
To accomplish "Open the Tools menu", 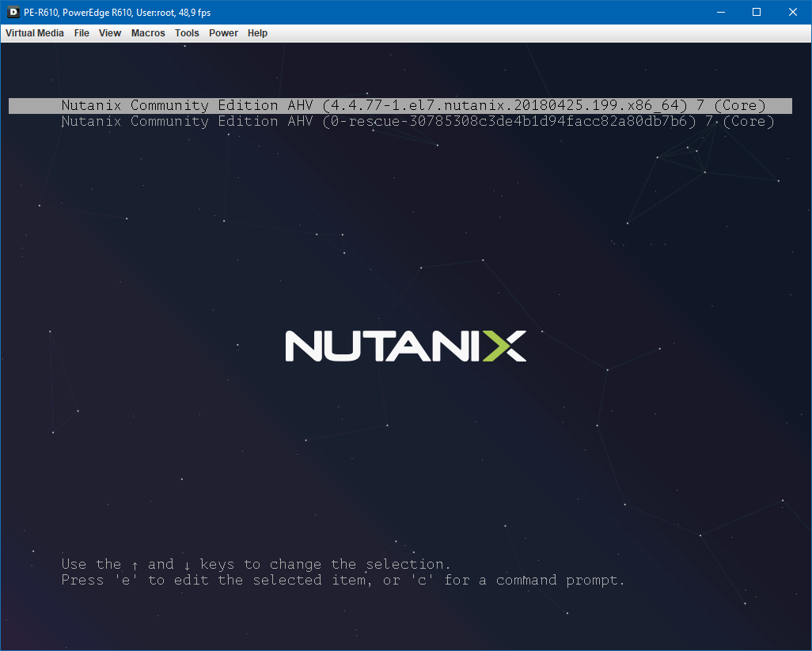I will [187, 33].
